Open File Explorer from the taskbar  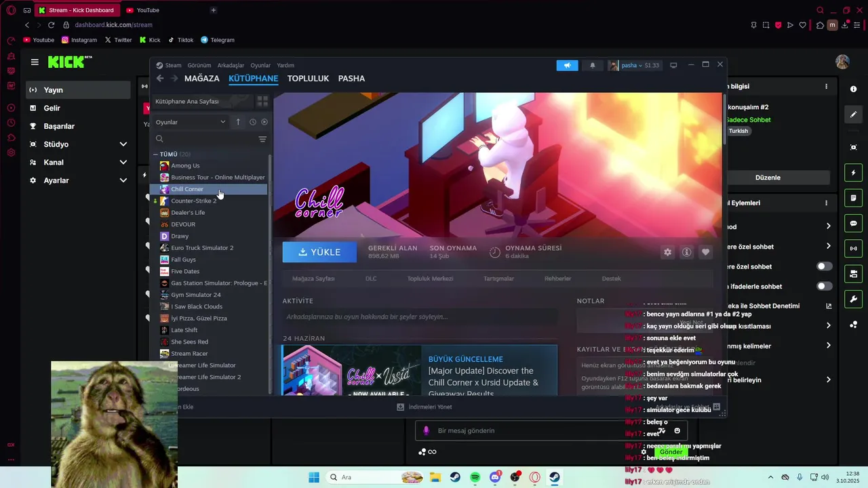[435, 477]
